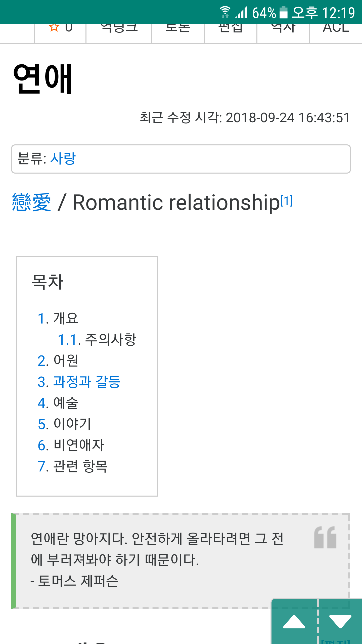Open footnote [1] reference

coord(287,201)
